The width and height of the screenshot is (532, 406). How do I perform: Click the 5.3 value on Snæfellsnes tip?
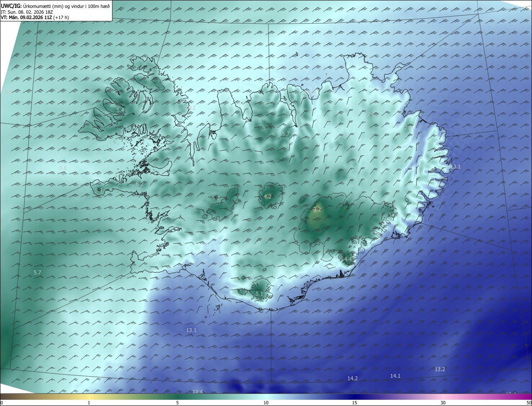pos(99,190)
